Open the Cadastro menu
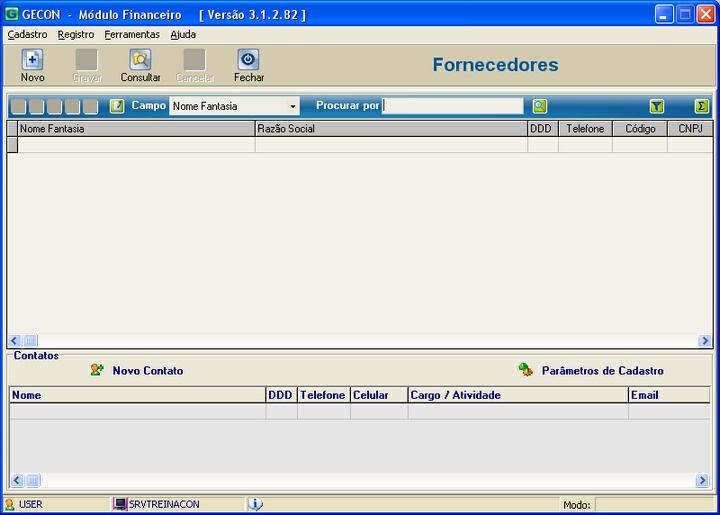The image size is (720, 515). point(27,34)
